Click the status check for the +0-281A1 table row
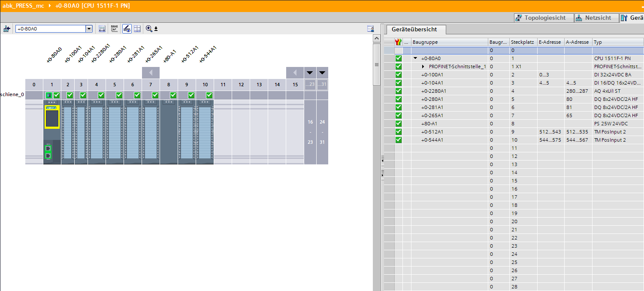Screen dimensions: 644x291 point(399,107)
